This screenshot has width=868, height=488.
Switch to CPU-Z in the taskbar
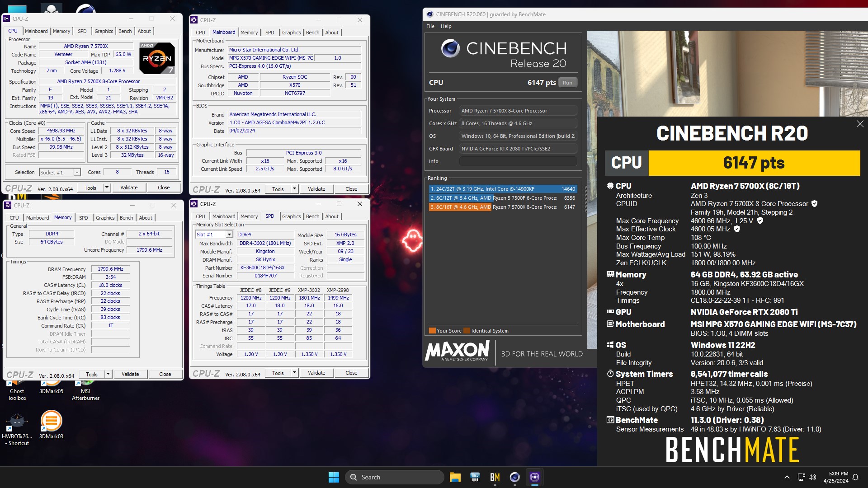pyautogui.click(x=535, y=477)
